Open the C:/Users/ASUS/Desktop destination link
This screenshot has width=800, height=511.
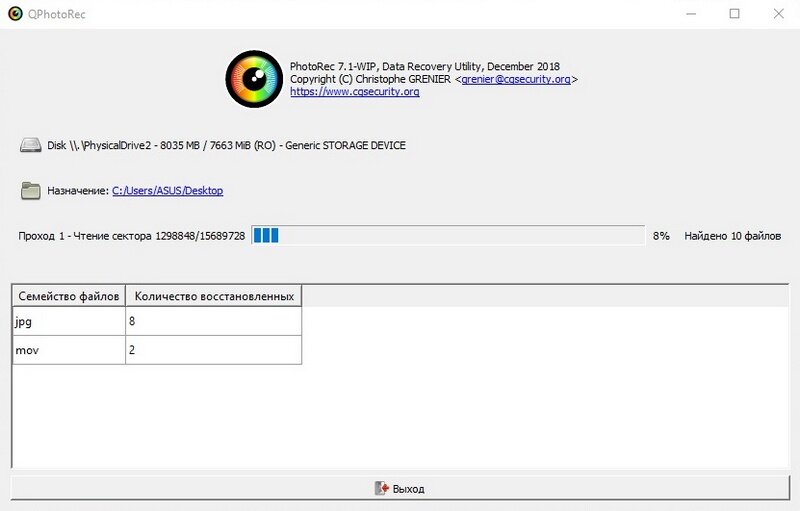pos(167,191)
